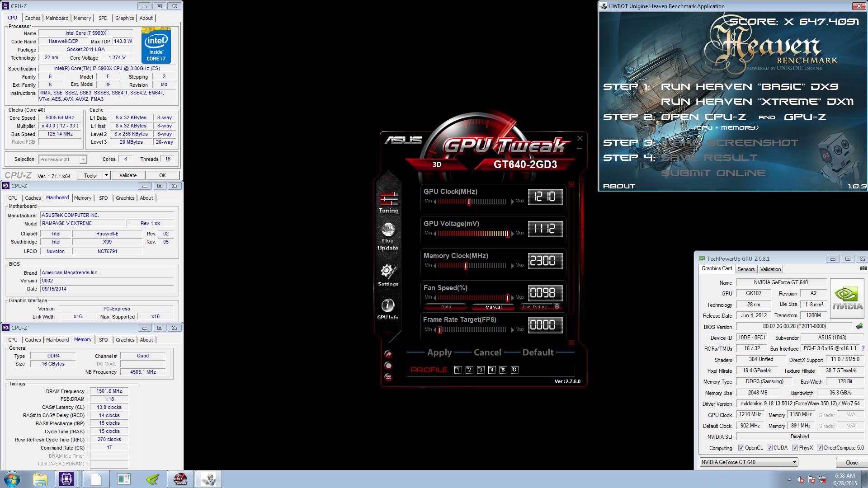Open the Tuning panel in GPU Tweak
This screenshot has height=488, width=868.
pos(389,202)
